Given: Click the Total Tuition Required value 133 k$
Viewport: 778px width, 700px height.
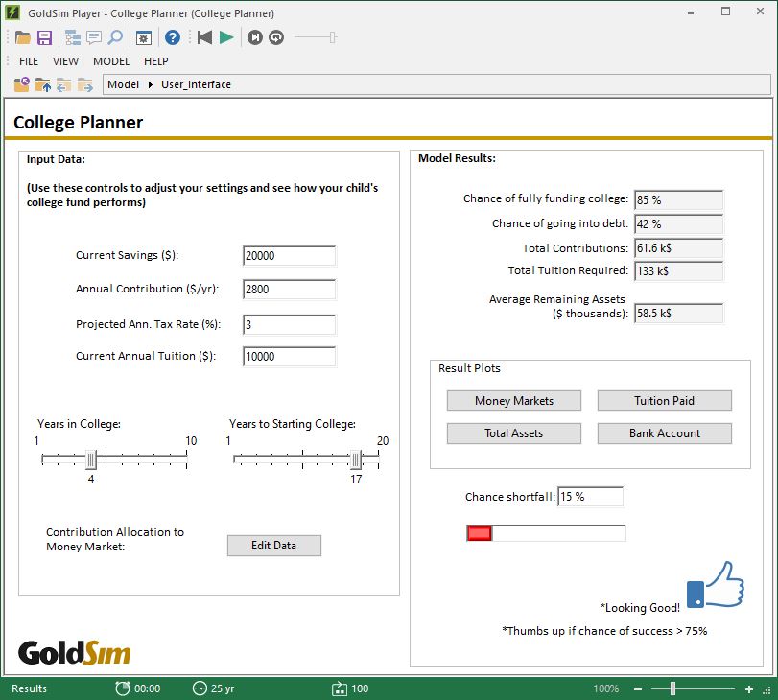Looking at the screenshot, I should [678, 271].
